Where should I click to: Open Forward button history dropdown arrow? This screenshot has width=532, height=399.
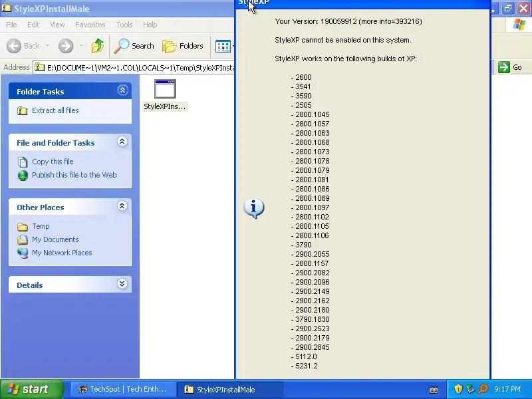tap(81, 46)
